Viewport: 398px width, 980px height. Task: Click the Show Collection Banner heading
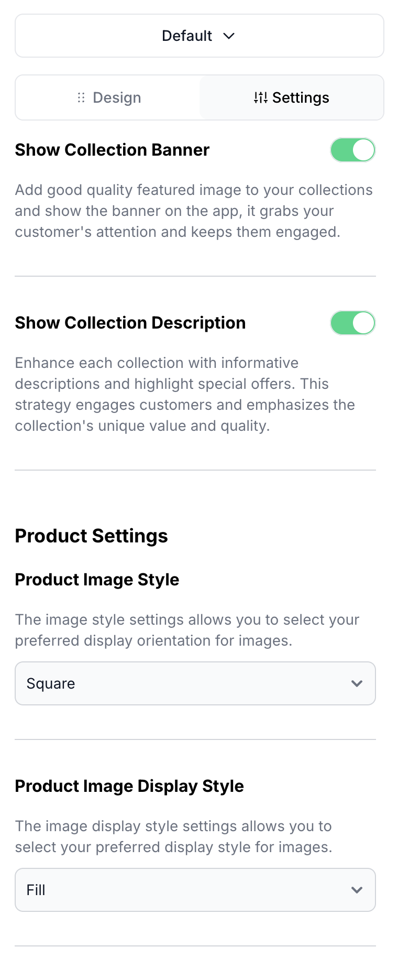(x=112, y=150)
